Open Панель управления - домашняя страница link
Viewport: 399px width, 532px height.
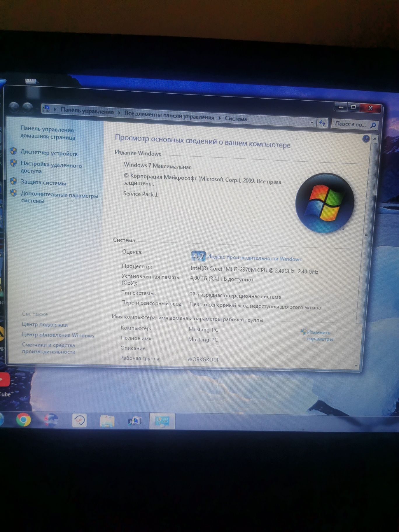coord(48,133)
